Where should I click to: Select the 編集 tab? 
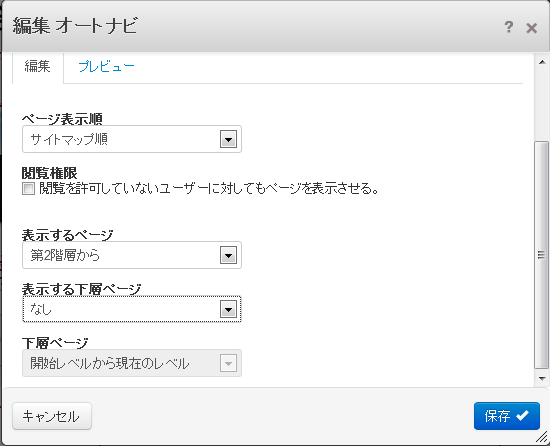point(38,66)
